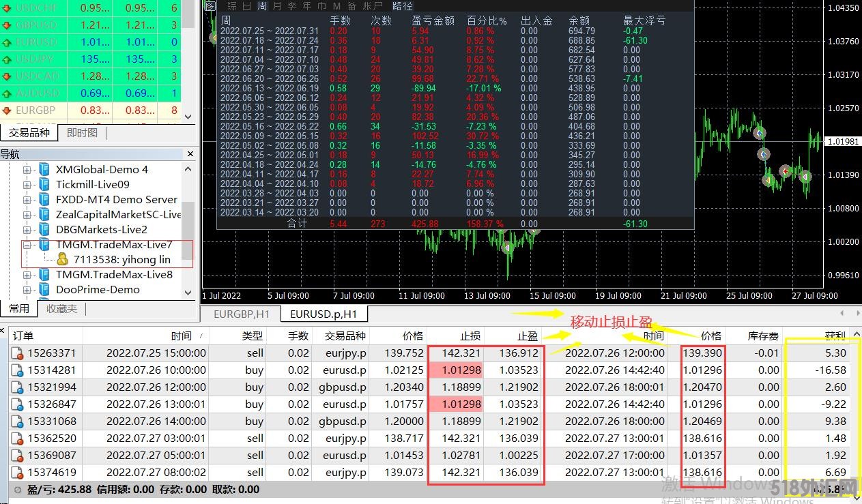862x504 pixels.
Task: Click the yihong lin account icon
Action: [63, 259]
